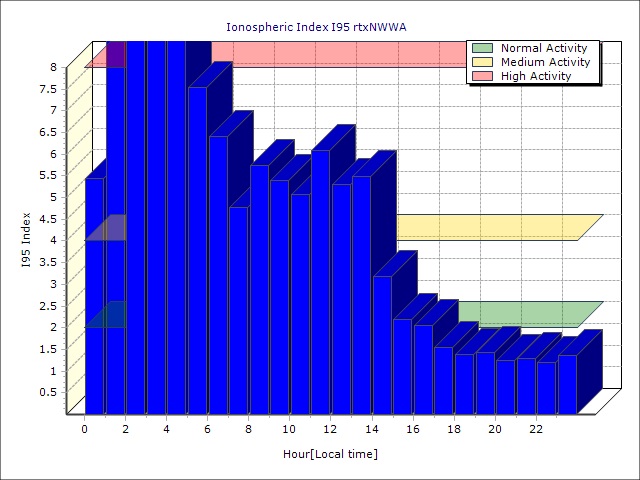640x480 pixels.
Task: Click the y-axis tick label 0.5
Action: coord(48,392)
